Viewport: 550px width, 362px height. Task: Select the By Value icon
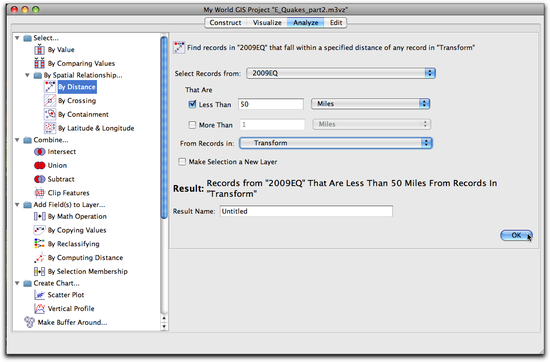[39, 49]
